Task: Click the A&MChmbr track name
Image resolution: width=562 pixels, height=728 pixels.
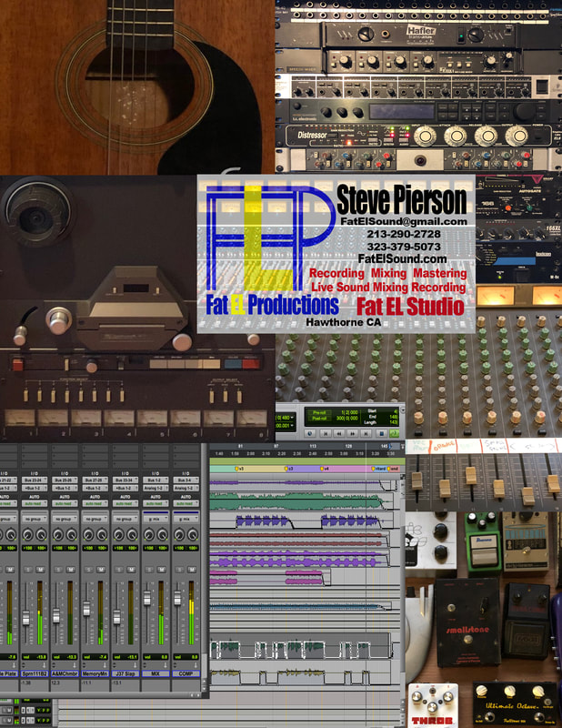Action: 65,673
